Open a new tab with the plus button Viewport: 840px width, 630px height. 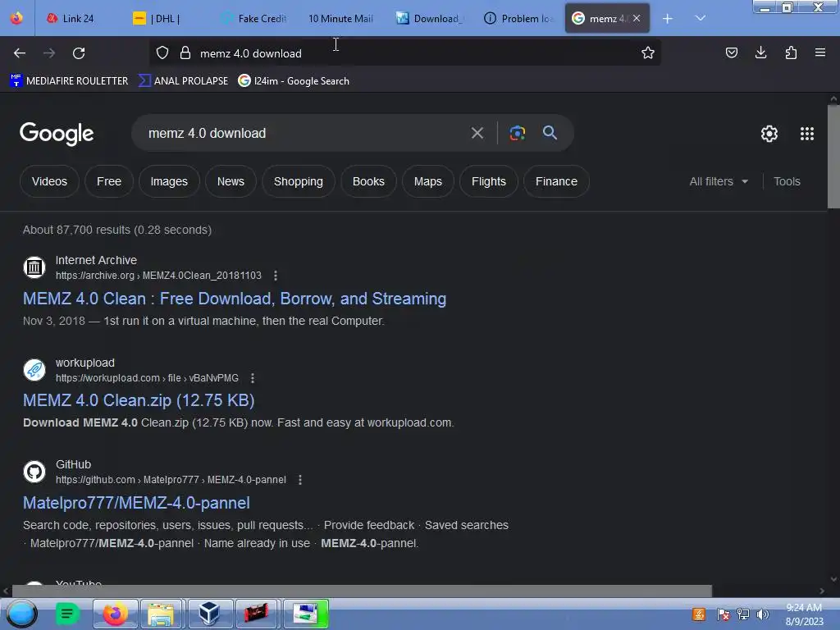[667, 19]
